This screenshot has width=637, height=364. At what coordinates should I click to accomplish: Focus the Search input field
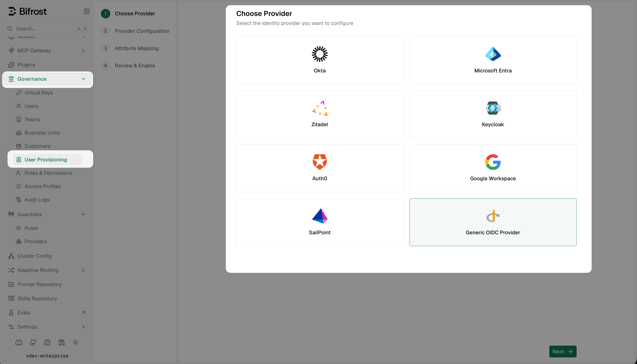pyautogui.click(x=47, y=29)
